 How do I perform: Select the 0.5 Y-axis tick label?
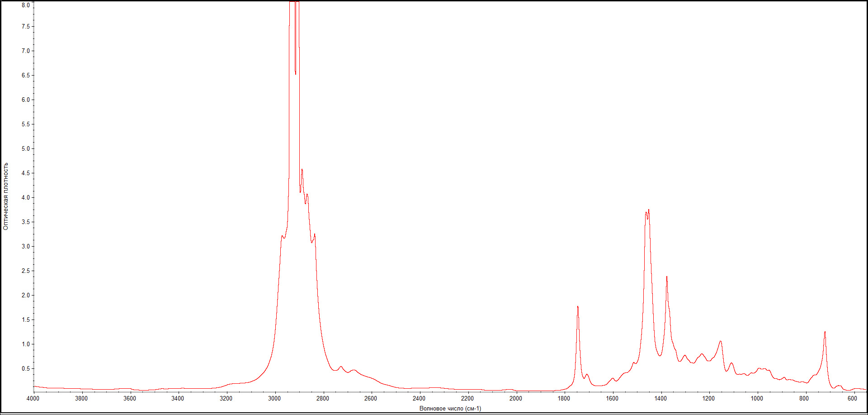26,368
